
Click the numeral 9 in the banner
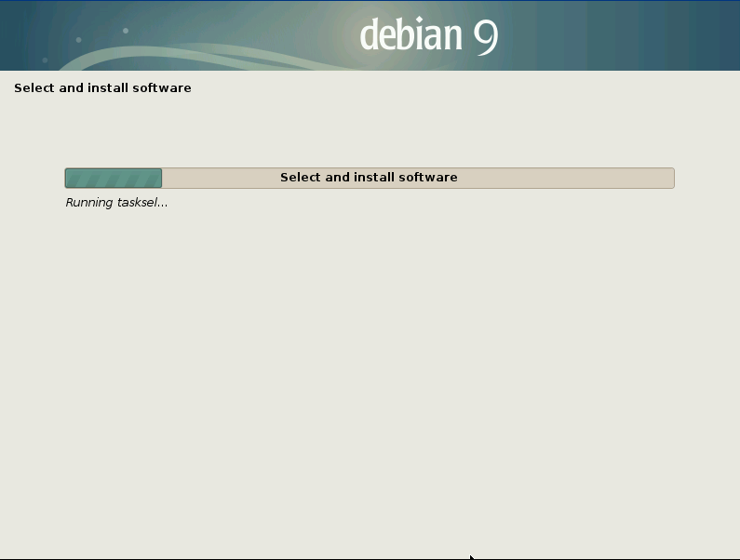point(485,36)
